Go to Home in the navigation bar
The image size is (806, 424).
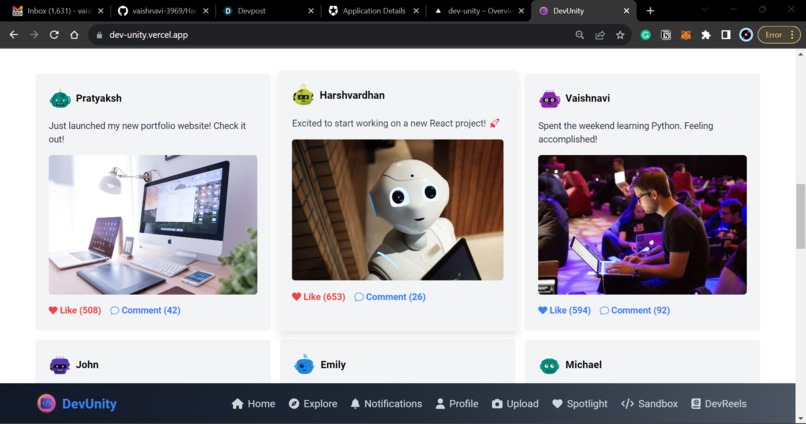pos(253,404)
